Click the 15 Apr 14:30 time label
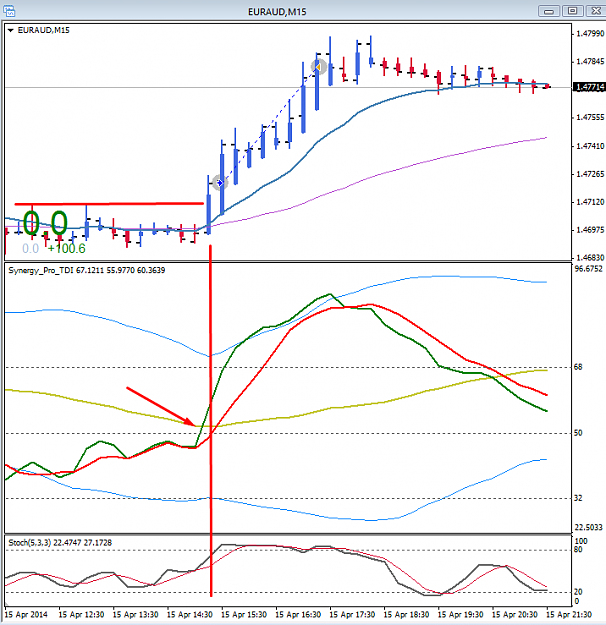Viewport: 606px width, 625px height. (x=189, y=615)
